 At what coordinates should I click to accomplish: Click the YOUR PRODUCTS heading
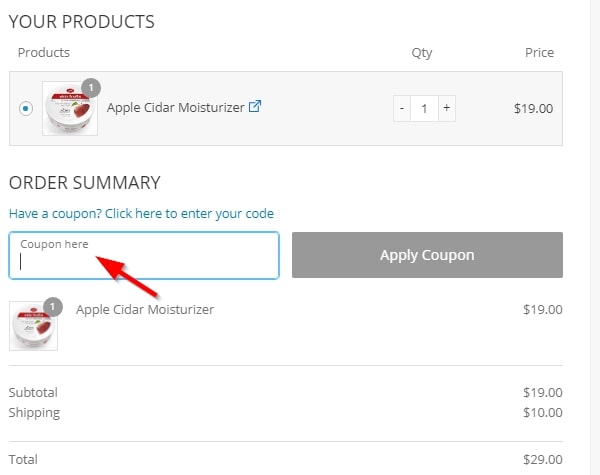(x=81, y=21)
